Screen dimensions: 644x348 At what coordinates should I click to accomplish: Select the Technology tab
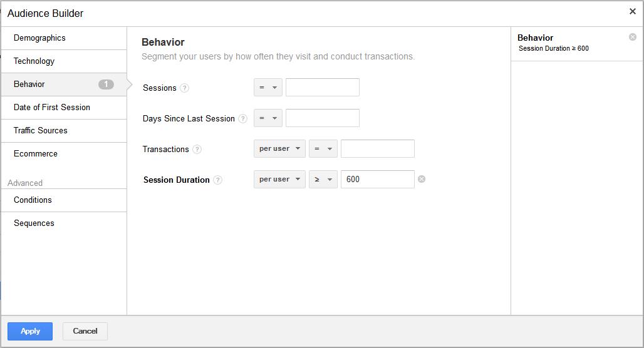click(34, 61)
